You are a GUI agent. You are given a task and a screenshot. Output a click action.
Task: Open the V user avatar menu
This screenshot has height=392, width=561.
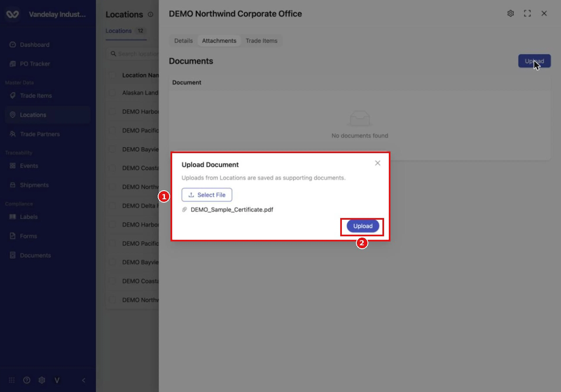57,380
